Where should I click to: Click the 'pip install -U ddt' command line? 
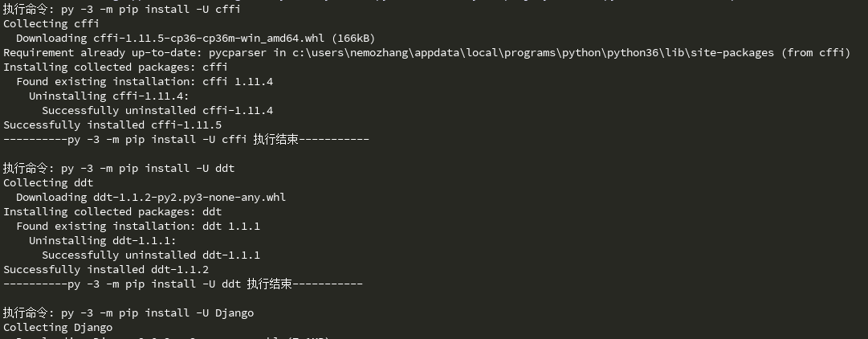coord(119,168)
